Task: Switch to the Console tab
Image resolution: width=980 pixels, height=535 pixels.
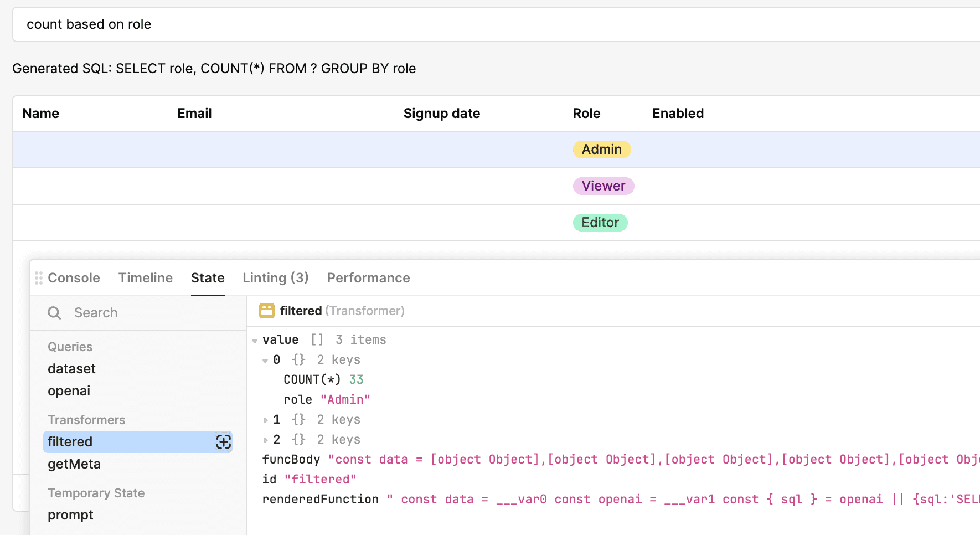Action: (x=74, y=278)
